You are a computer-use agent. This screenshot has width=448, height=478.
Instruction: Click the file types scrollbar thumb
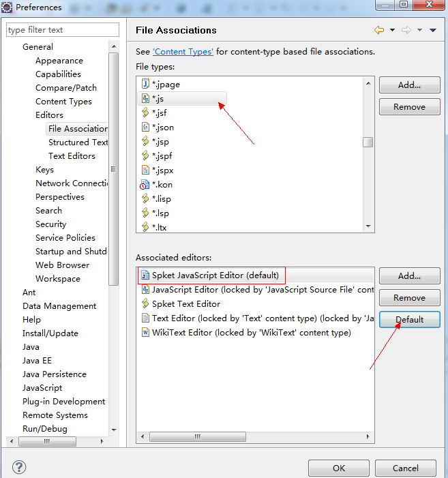coord(368,142)
